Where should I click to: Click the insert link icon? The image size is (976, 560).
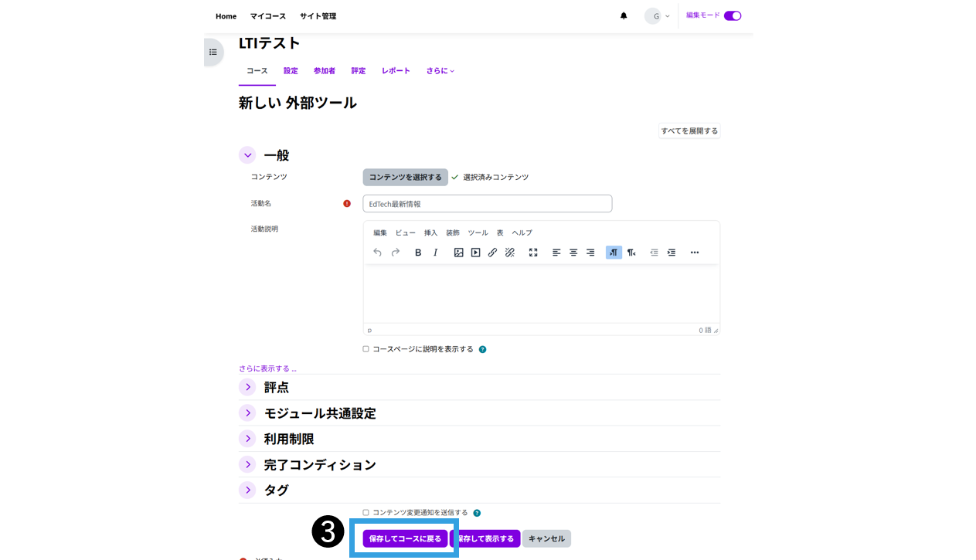point(492,253)
